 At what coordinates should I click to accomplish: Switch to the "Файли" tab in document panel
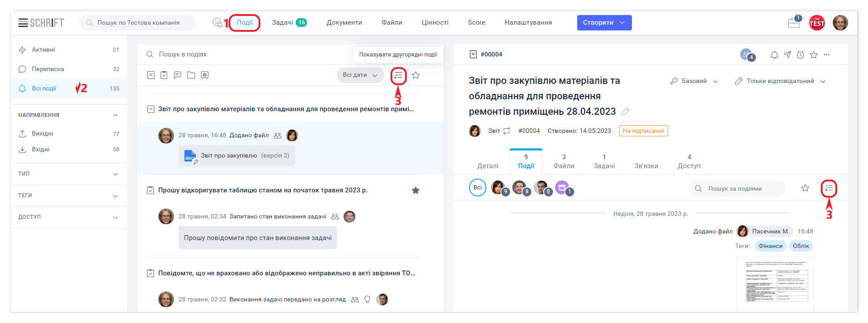coord(564,161)
